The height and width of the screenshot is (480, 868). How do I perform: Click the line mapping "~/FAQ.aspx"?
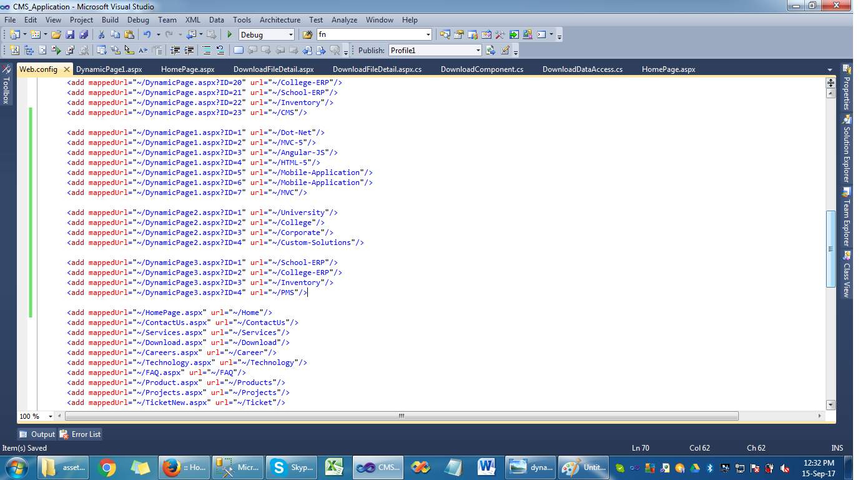(x=157, y=372)
